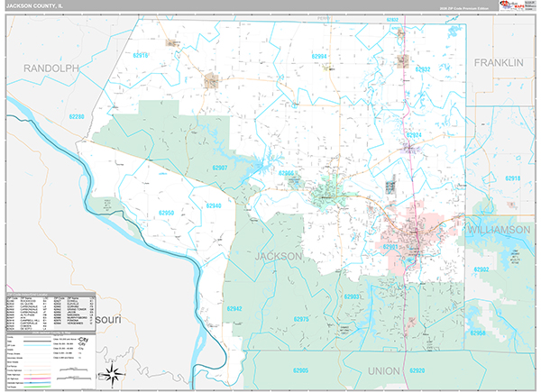Viewport: 541px width, 392px height.
Task: Click the Market Maps logo
Action: click(512, 5)
